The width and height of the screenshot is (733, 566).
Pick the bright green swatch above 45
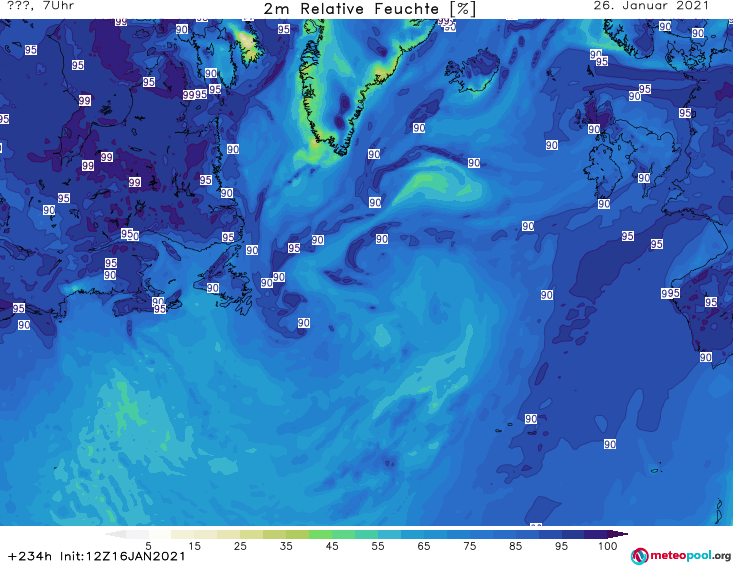tap(320, 534)
